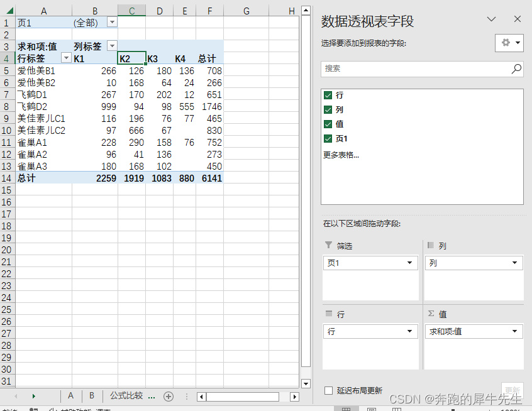Screen dimensions: 532x411
Task: Select cell with K2 header
Action: [131, 58]
